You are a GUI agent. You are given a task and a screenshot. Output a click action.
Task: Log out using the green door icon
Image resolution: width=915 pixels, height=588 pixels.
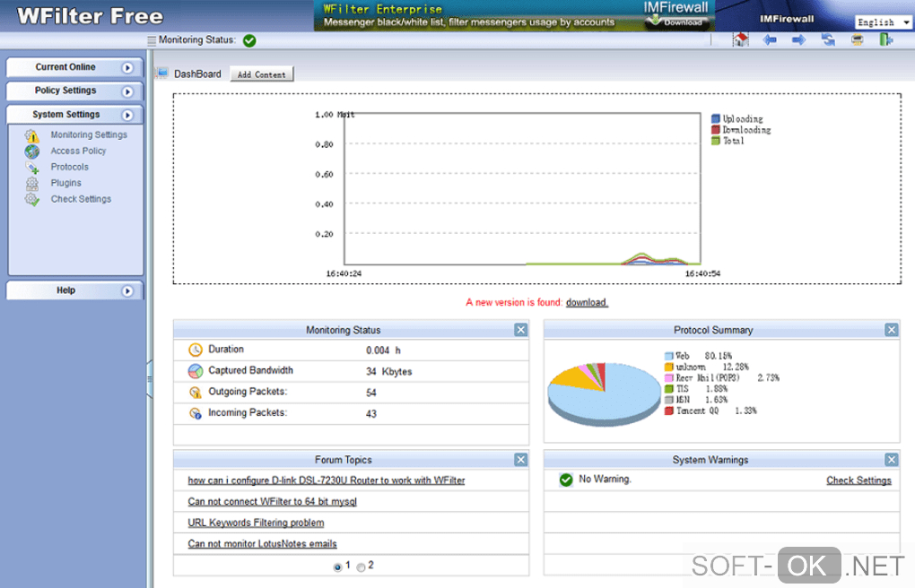point(885,39)
